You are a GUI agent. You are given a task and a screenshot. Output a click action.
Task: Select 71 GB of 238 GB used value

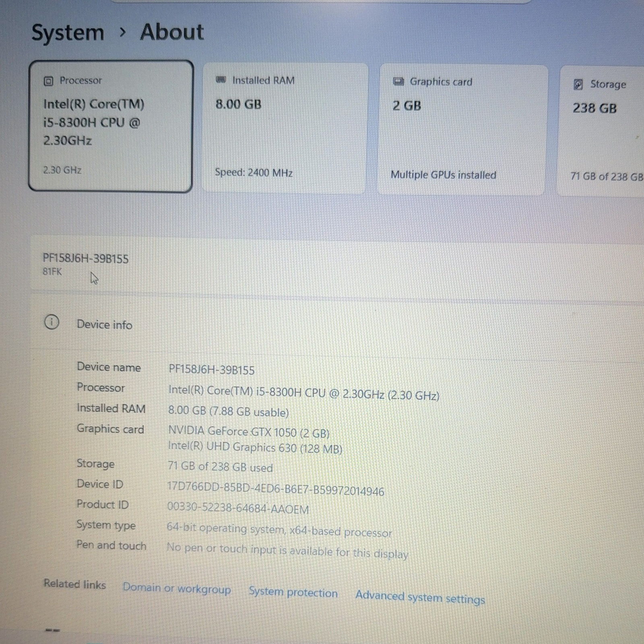pyautogui.click(x=220, y=467)
